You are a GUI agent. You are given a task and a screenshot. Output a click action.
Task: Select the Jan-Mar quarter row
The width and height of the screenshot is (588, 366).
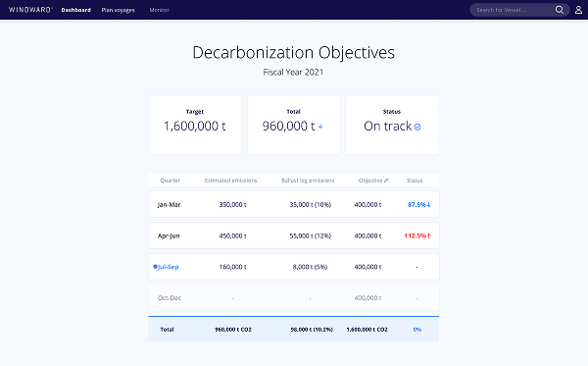(294, 204)
